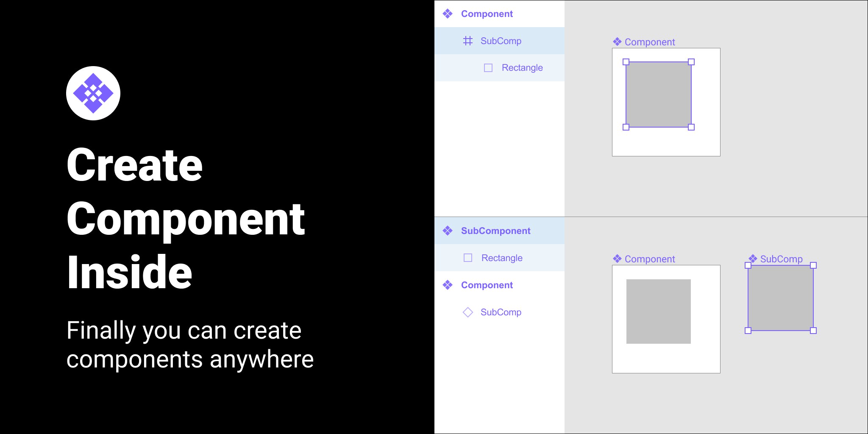
Task: Click the component icon beside top Component layer
Action: [x=448, y=14]
